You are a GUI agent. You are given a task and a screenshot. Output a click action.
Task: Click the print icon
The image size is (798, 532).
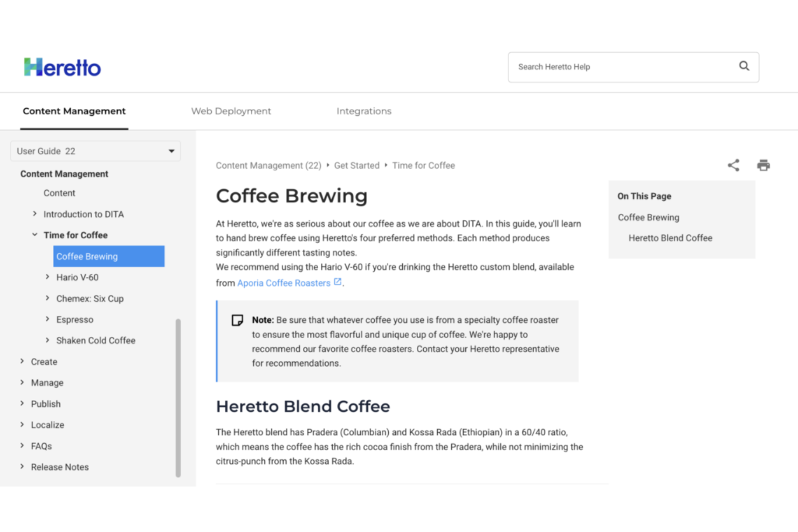tap(763, 165)
